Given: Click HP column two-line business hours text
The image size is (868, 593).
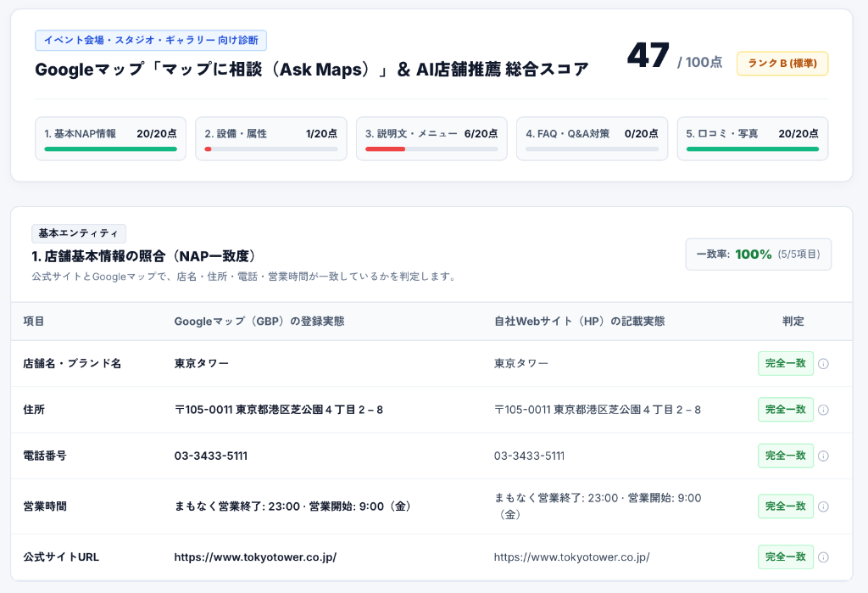Looking at the screenshot, I should point(598,506).
